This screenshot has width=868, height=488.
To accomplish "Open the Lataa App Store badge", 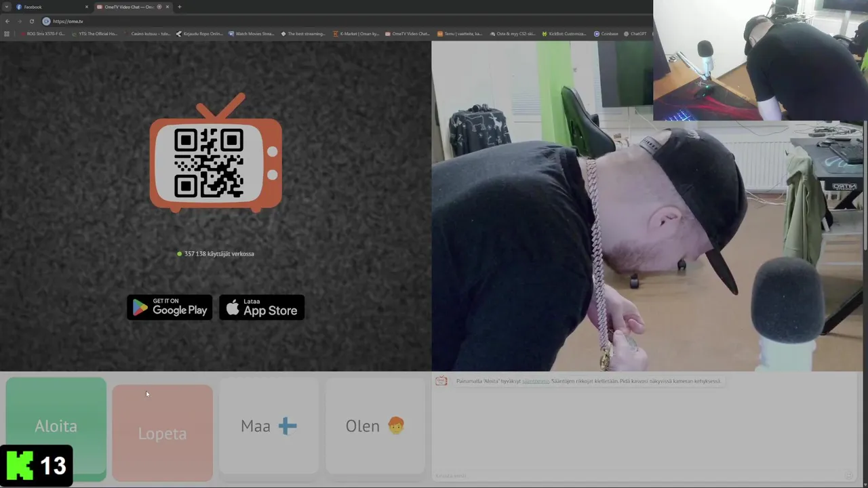I will pyautogui.click(x=262, y=308).
